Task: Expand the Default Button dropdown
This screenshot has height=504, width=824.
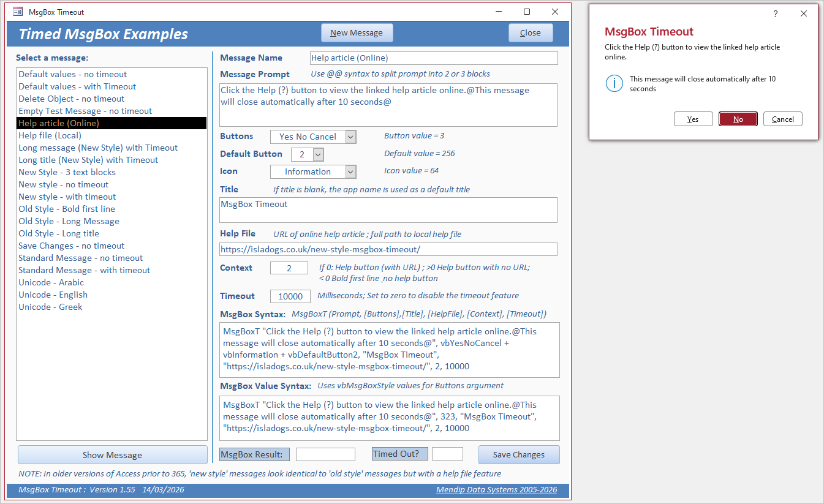Action: click(x=318, y=154)
